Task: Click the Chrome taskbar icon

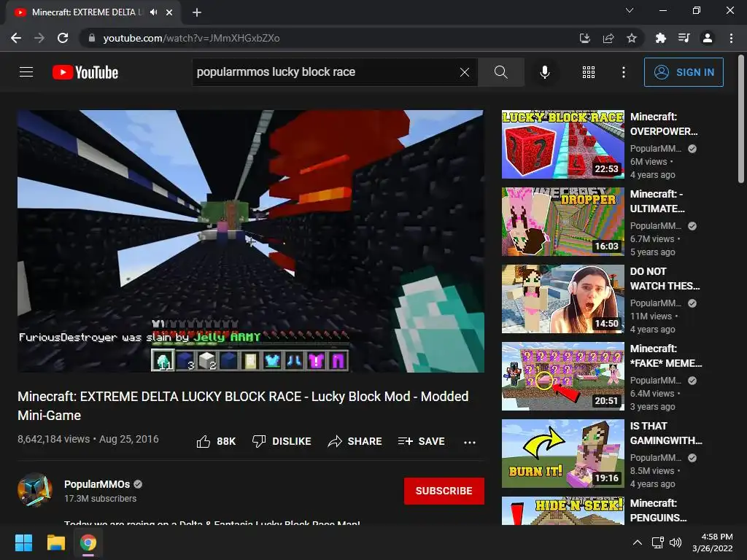Action: coord(88,542)
